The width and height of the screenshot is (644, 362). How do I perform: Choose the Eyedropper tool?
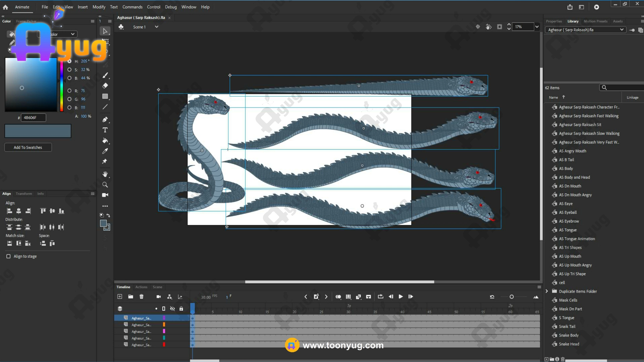tap(105, 151)
